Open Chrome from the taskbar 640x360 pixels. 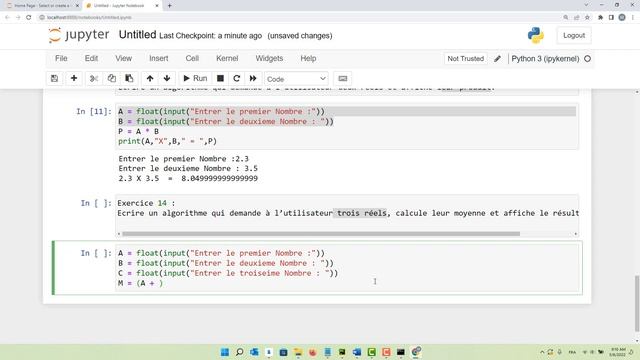[x=416, y=352]
